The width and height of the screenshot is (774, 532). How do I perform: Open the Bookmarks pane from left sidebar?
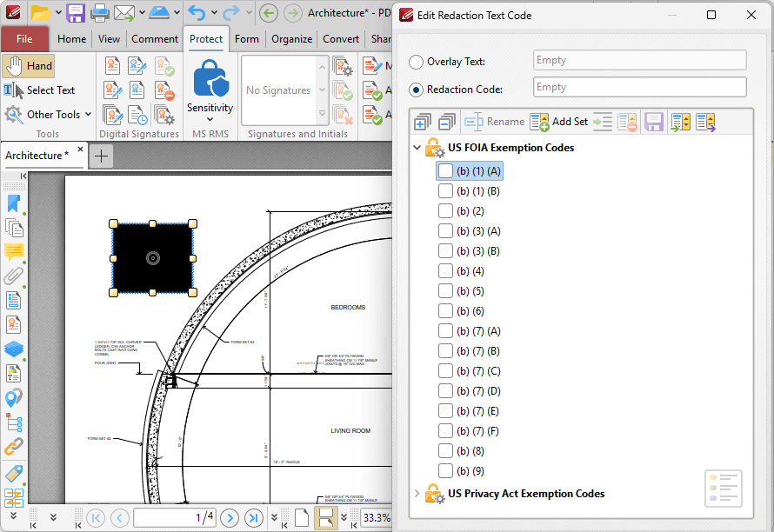click(x=14, y=204)
